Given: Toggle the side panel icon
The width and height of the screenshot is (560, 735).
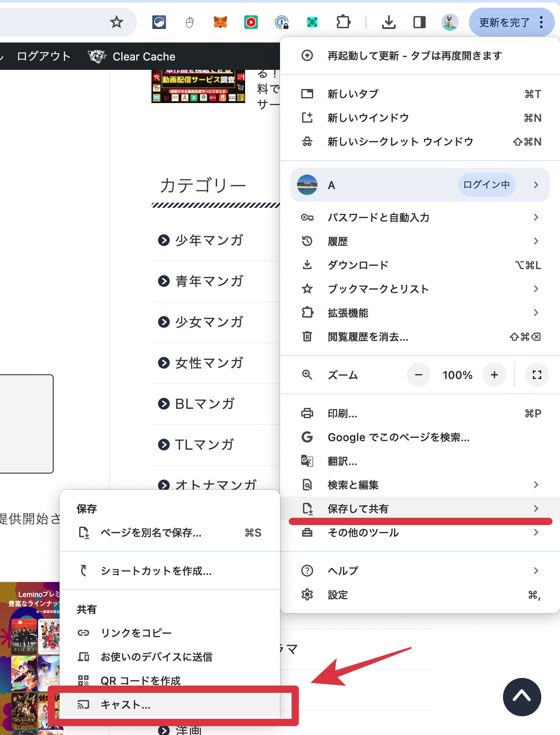Looking at the screenshot, I should (x=419, y=22).
